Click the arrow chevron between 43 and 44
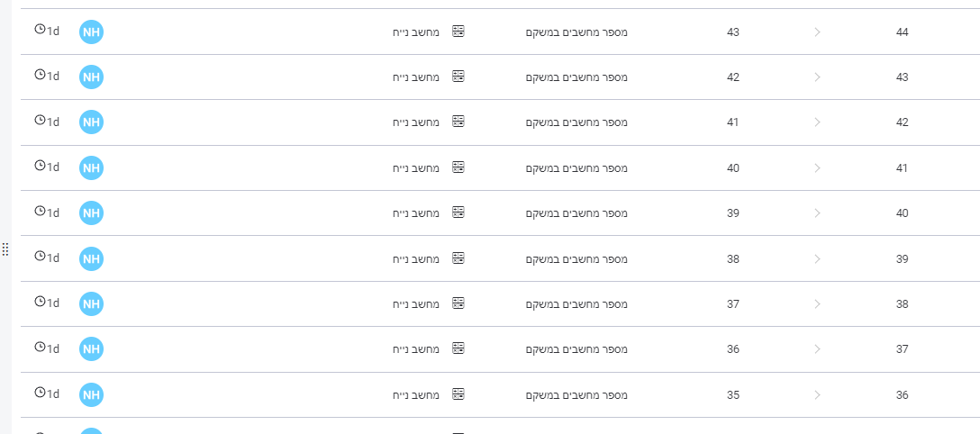Viewport: 980px width, 434px height. click(817, 32)
